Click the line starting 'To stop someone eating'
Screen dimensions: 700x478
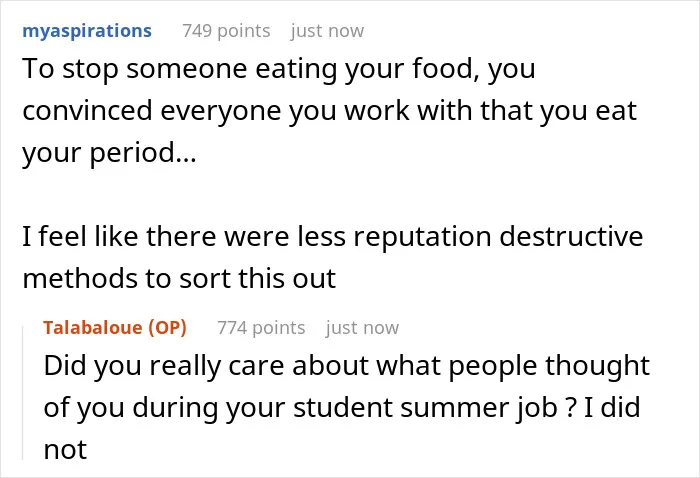click(x=279, y=70)
